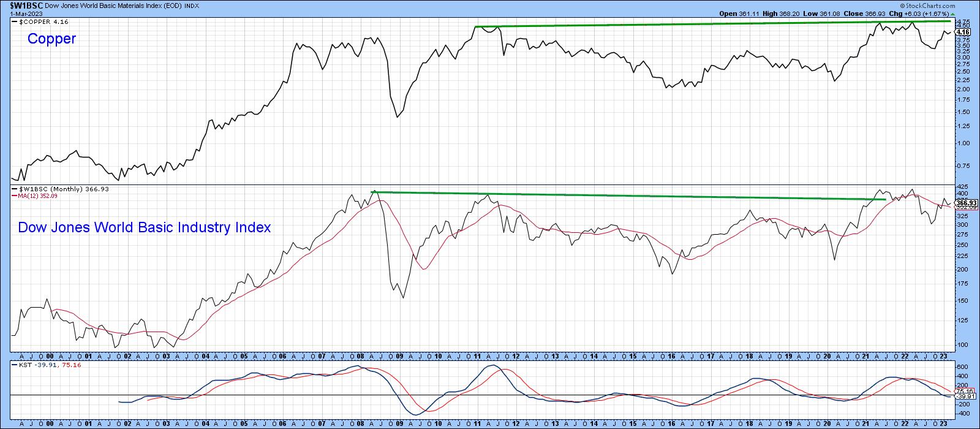Image resolution: width=980 pixels, height=429 pixels.
Task: Select the green trendline in the index panel
Action: tap(629, 196)
